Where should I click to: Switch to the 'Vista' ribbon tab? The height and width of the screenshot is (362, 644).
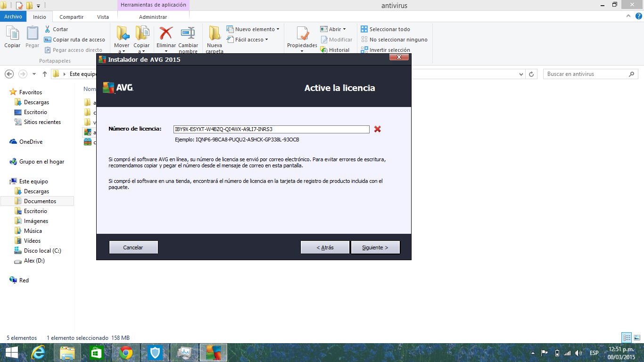(103, 17)
